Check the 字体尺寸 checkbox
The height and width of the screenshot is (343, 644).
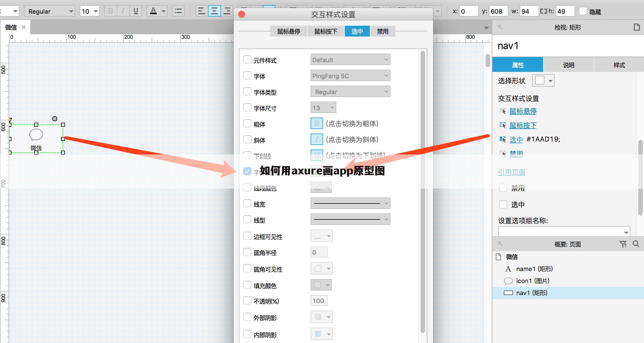[x=247, y=108]
